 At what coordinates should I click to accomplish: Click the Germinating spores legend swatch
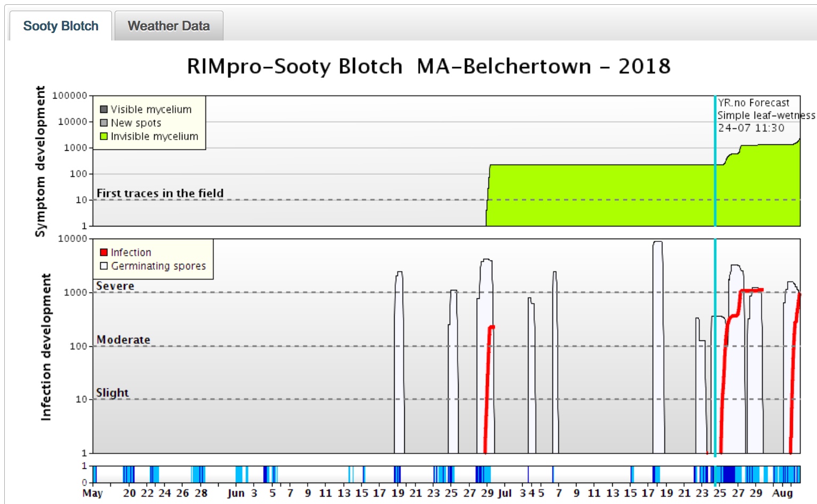click(104, 266)
